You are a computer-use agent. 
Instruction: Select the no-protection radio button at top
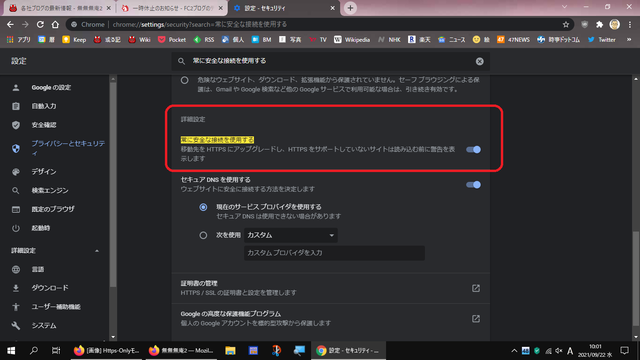[x=184, y=80]
